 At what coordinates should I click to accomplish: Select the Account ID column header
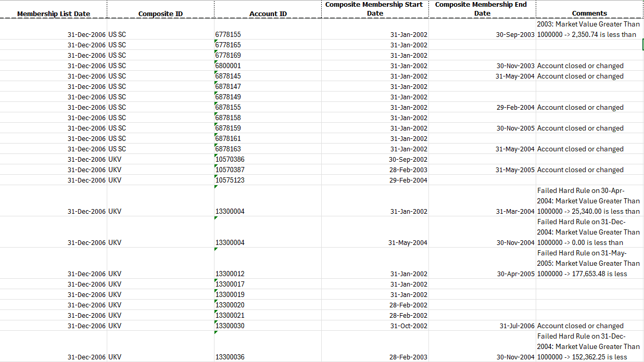[268, 14]
